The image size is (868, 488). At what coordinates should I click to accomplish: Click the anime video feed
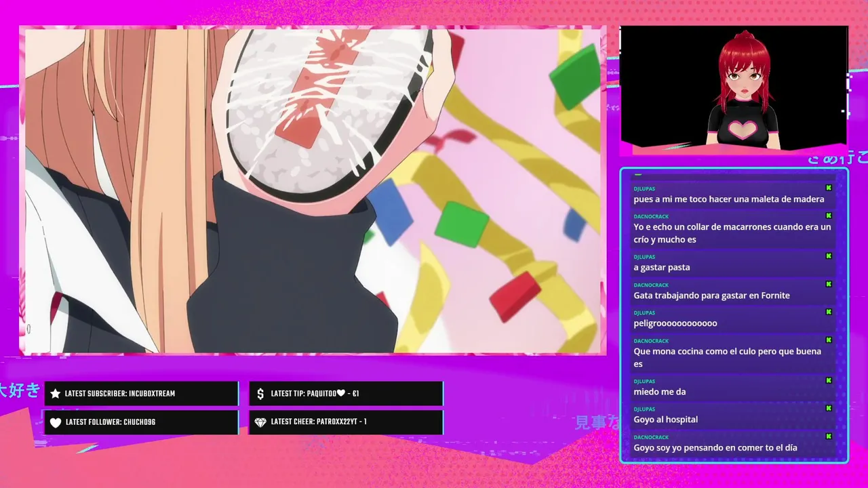pyautogui.click(x=313, y=190)
